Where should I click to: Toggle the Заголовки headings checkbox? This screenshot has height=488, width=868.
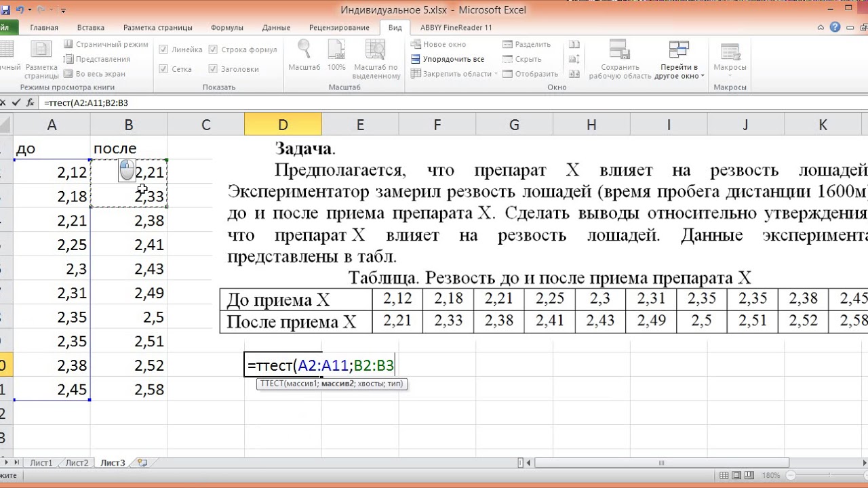(x=213, y=69)
